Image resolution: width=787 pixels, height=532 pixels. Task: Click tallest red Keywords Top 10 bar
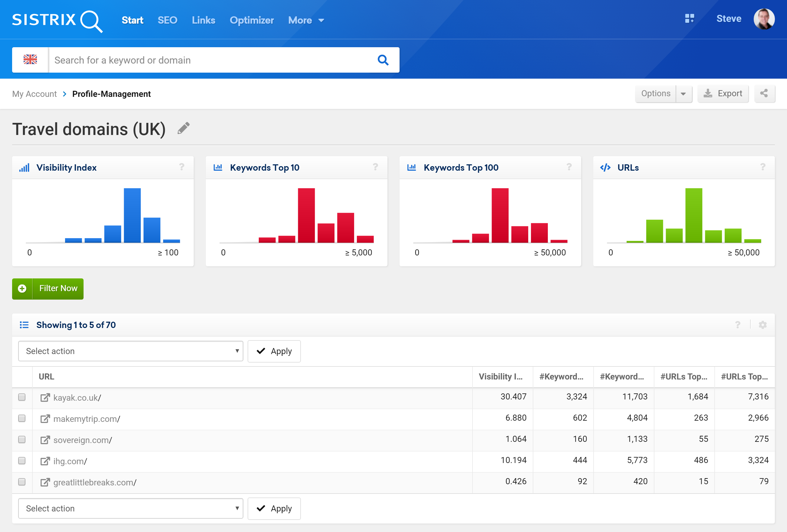(306, 215)
